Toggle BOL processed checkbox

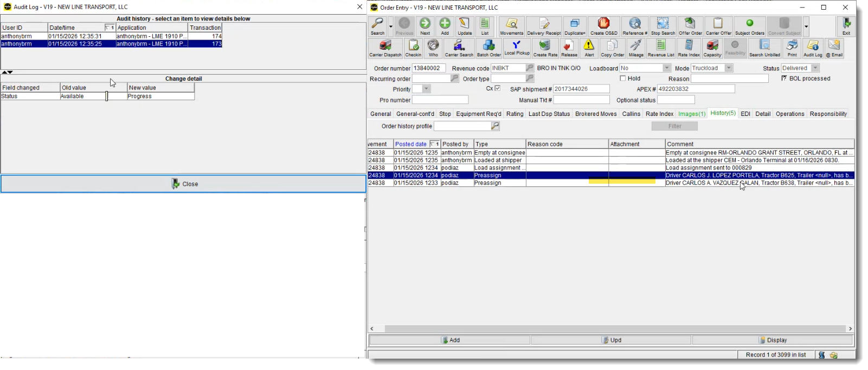784,79
